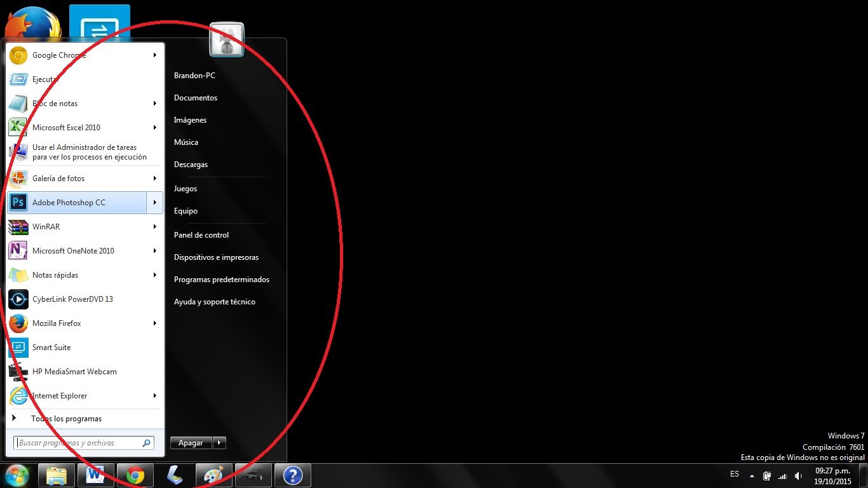Open Documentos from right pane
868x488 pixels.
(196, 98)
